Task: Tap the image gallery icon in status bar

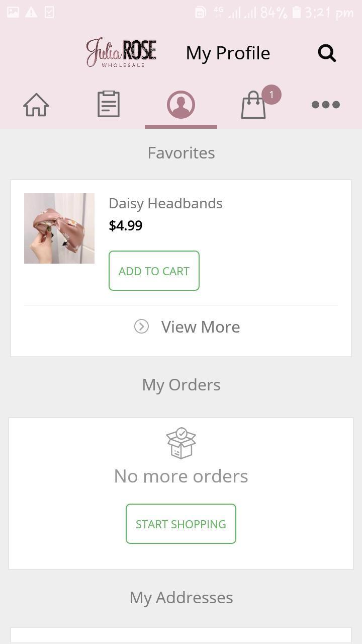Action: click(13, 11)
